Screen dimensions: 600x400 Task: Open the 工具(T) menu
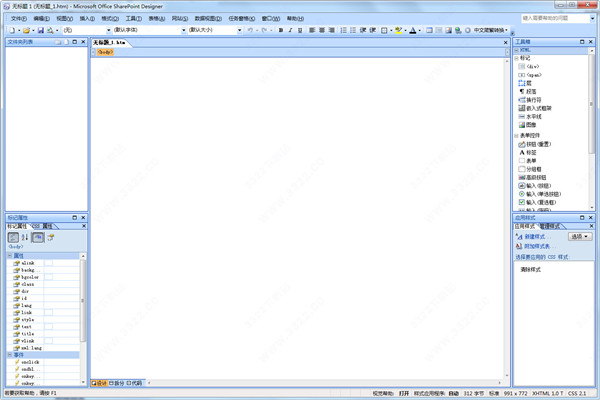134,18
